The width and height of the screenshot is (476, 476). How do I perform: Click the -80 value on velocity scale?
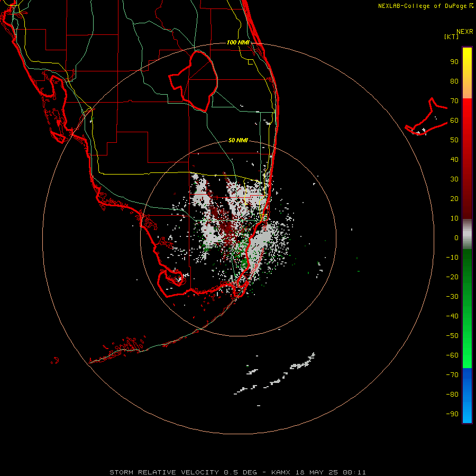pyautogui.click(x=452, y=395)
